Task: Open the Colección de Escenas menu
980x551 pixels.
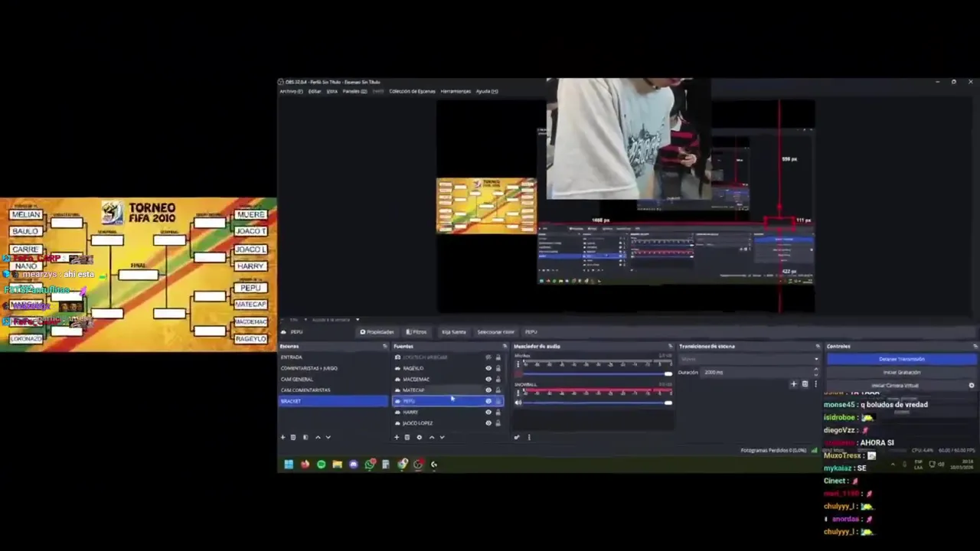Action: (412, 91)
